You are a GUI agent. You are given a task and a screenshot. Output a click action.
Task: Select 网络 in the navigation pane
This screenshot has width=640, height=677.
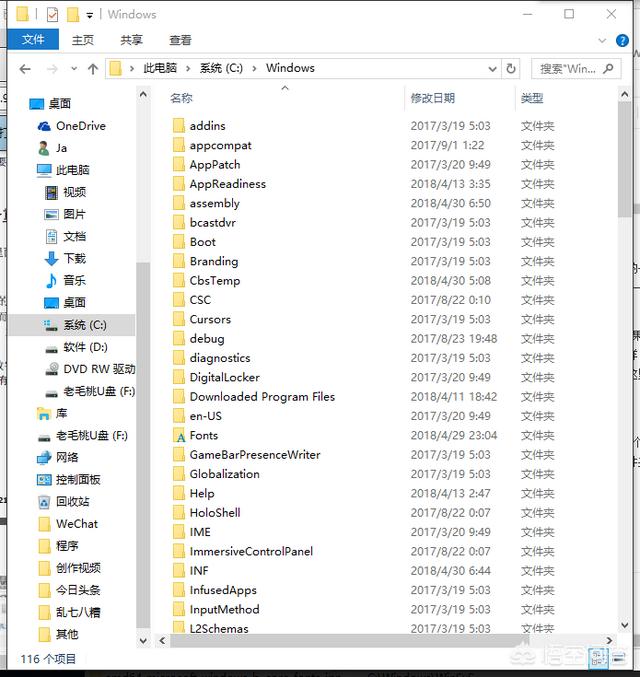pyautogui.click(x=57, y=458)
